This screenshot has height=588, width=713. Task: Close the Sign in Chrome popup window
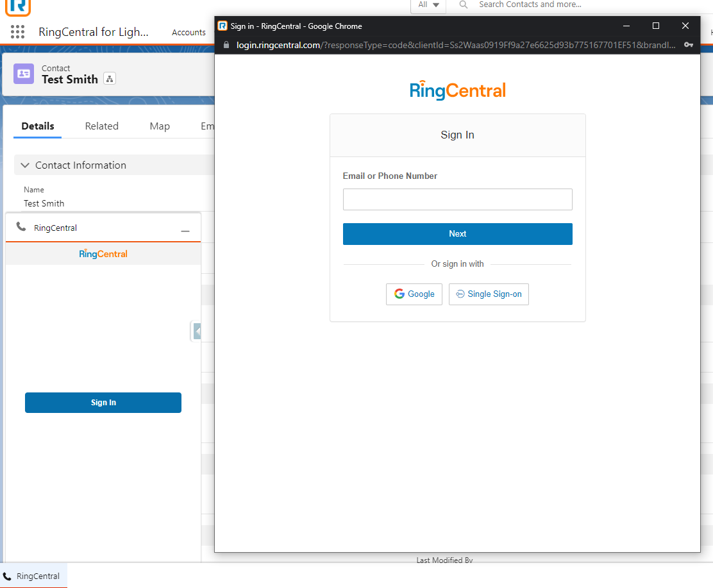pyautogui.click(x=685, y=26)
